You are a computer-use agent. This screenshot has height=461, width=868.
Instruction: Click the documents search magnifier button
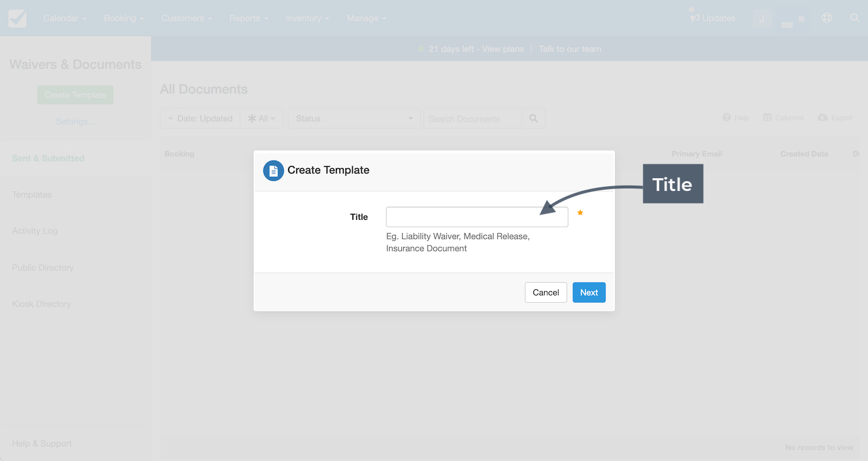[533, 118]
